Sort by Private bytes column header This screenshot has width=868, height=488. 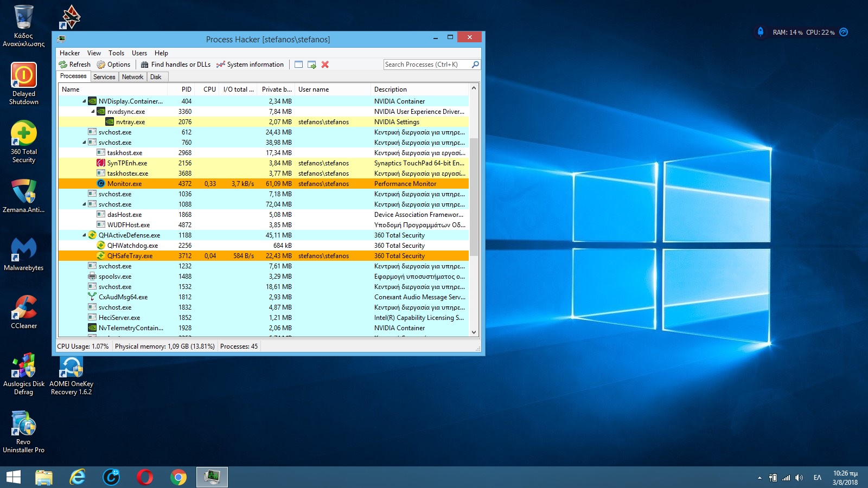pyautogui.click(x=276, y=89)
